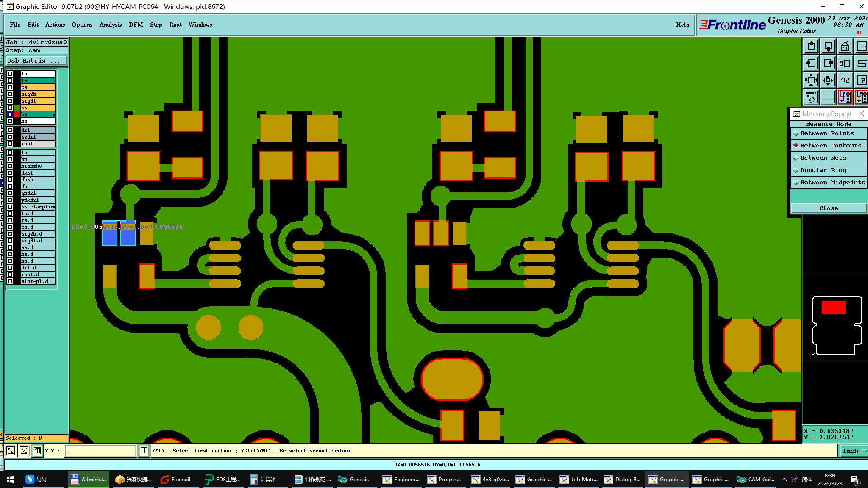Check the box for layer 'to'

click(x=10, y=74)
